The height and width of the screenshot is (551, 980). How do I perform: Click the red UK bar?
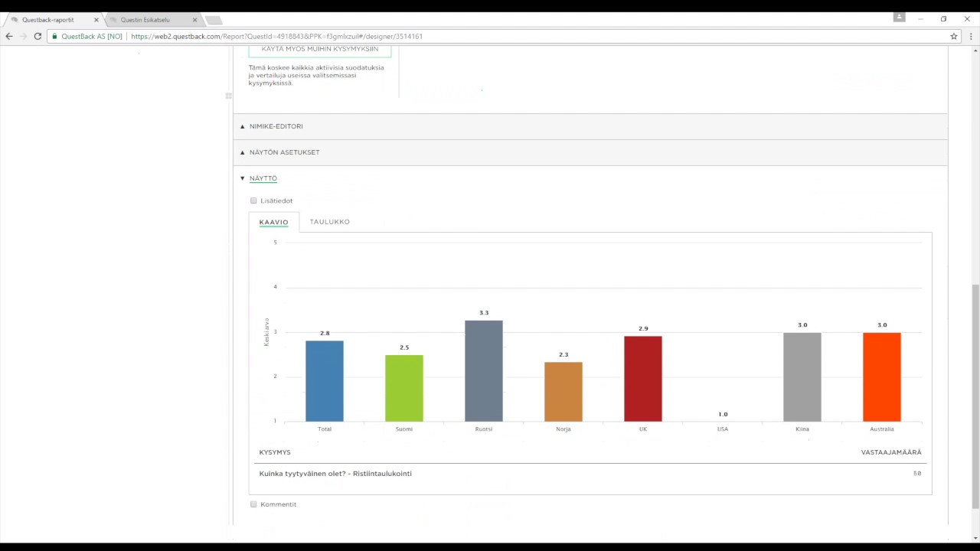643,379
